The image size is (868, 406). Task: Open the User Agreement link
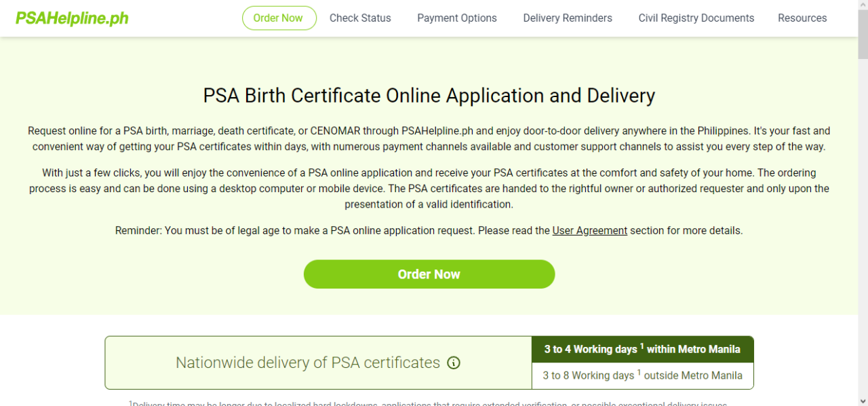pos(590,231)
